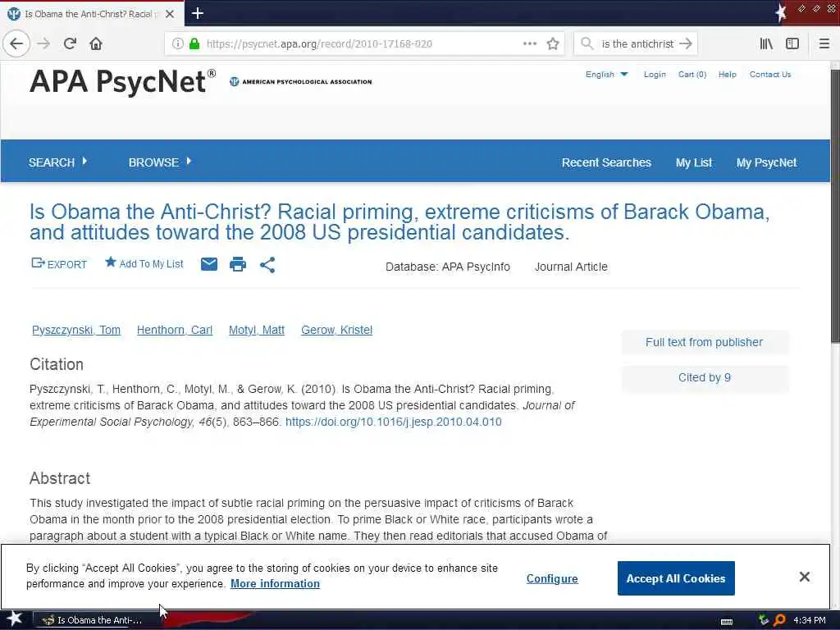Image resolution: width=840 pixels, height=630 pixels.
Task: Submit search with the arrow icon
Action: click(x=686, y=43)
